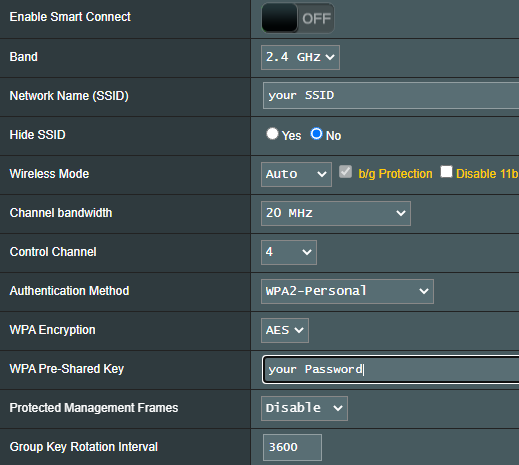
Task: Click the WPA Pre-Shared Key label
Action: [67, 369]
